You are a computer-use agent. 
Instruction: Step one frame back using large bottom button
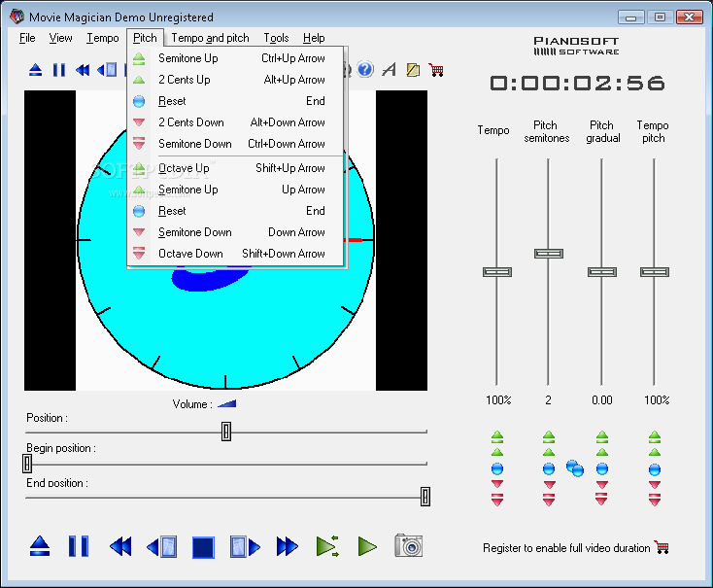tap(162, 547)
